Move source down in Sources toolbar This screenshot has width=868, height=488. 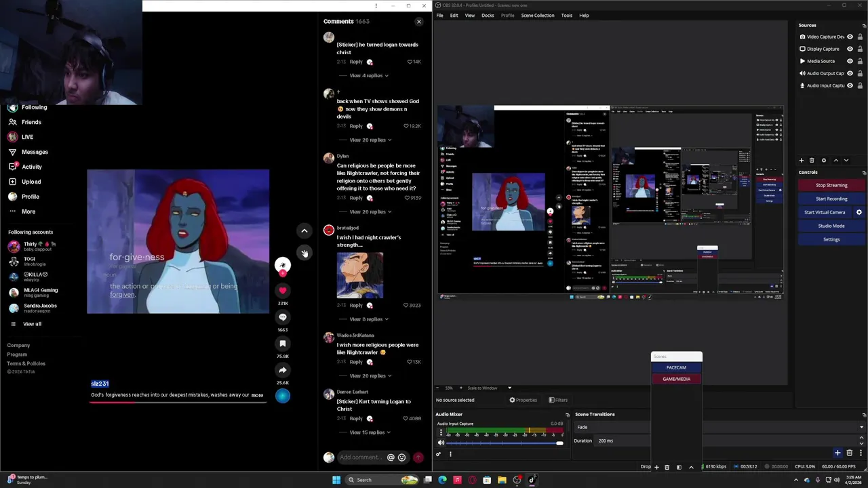click(846, 161)
